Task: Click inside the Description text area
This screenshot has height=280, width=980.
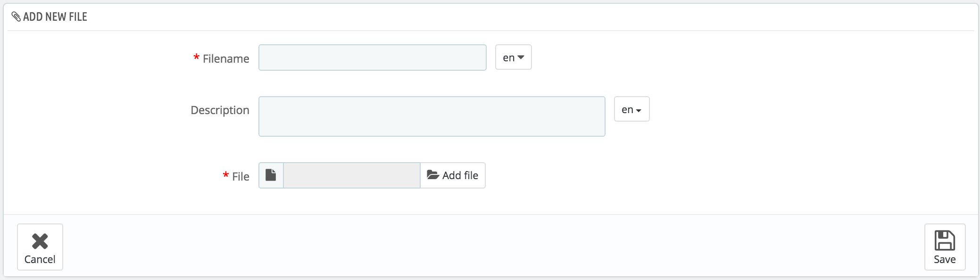Action: coord(432,116)
